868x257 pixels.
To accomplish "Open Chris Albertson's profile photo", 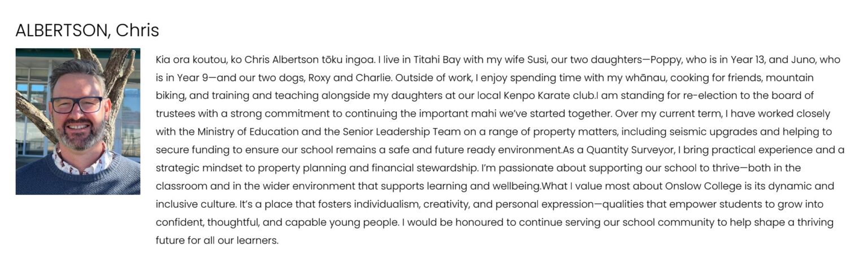I will [x=77, y=121].
